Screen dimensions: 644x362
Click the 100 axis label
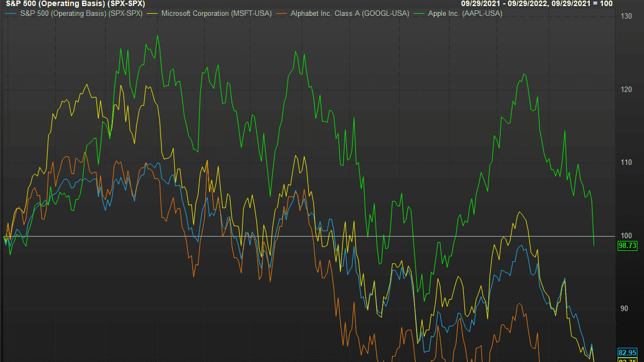click(626, 235)
